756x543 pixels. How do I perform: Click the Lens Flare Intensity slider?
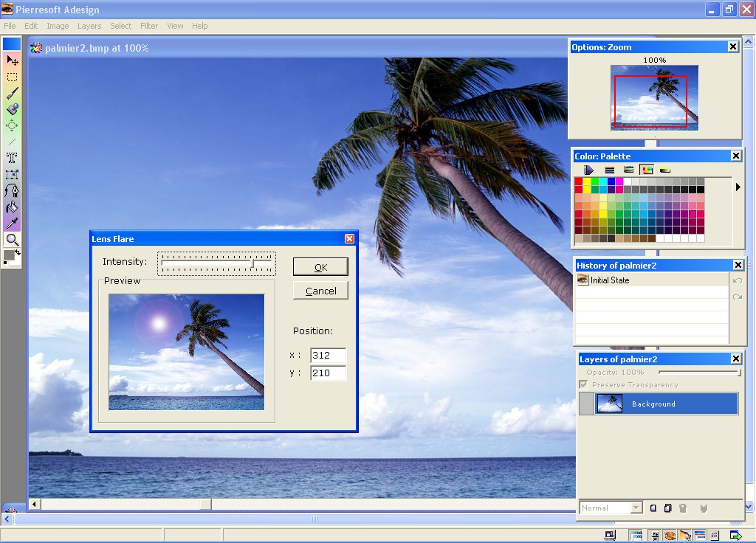coord(216,263)
